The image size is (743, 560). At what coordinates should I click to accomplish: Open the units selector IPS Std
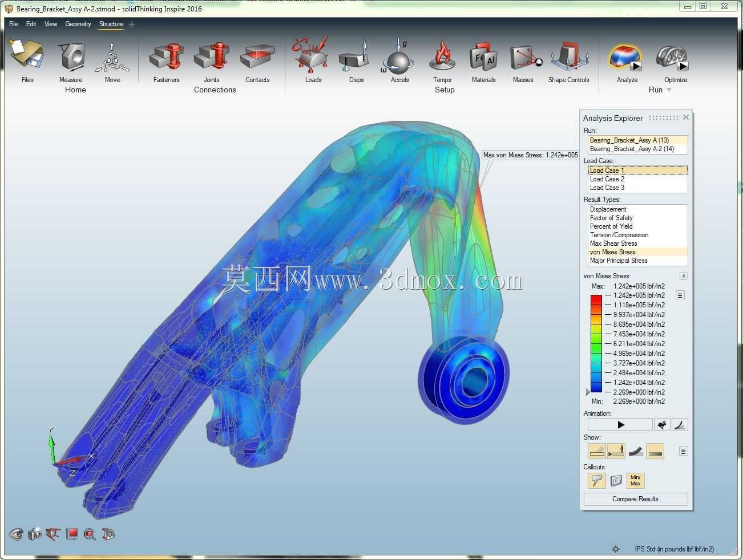tap(674, 549)
